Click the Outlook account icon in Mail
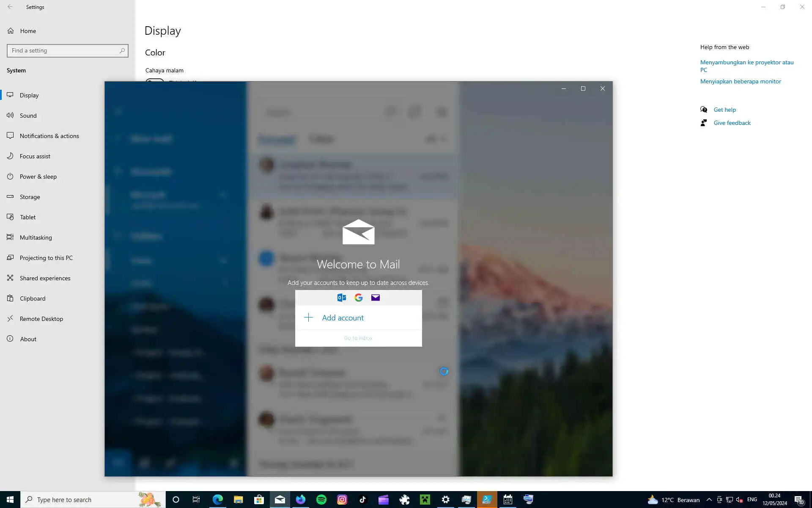The image size is (812, 508). (x=341, y=298)
